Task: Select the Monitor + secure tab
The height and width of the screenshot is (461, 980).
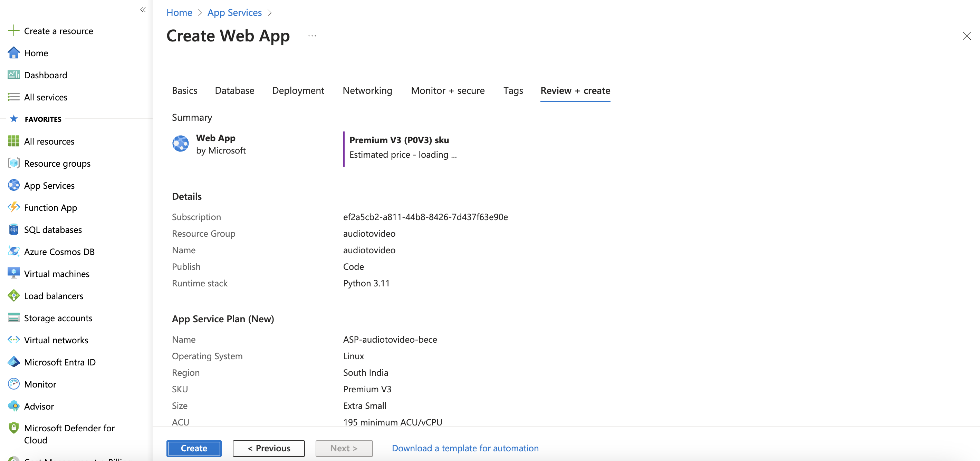Action: pos(448,90)
